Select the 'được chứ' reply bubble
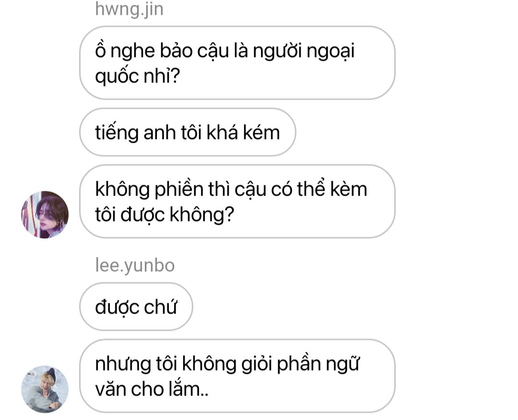Screen dimensions: 518x420 [136, 306]
